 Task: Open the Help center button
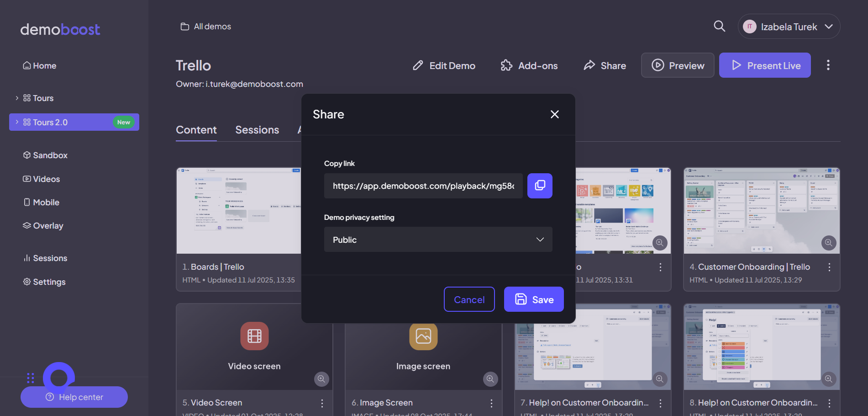coord(74,397)
